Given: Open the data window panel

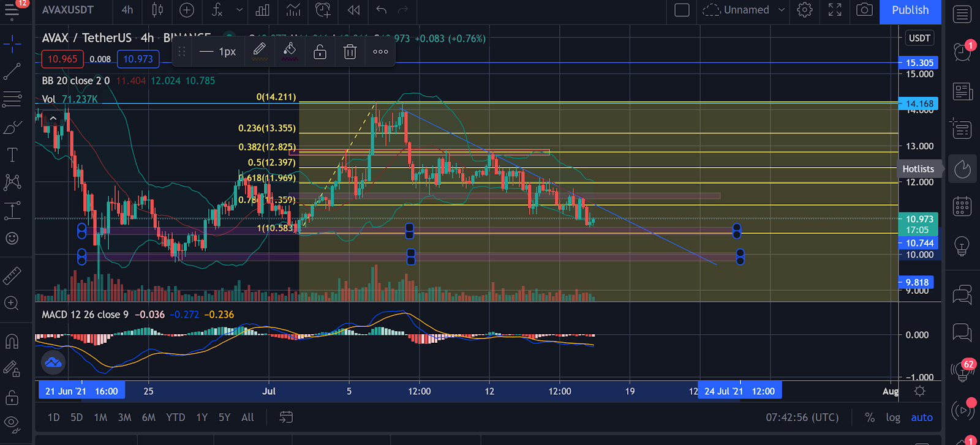Looking at the screenshot, I should coord(962,129).
